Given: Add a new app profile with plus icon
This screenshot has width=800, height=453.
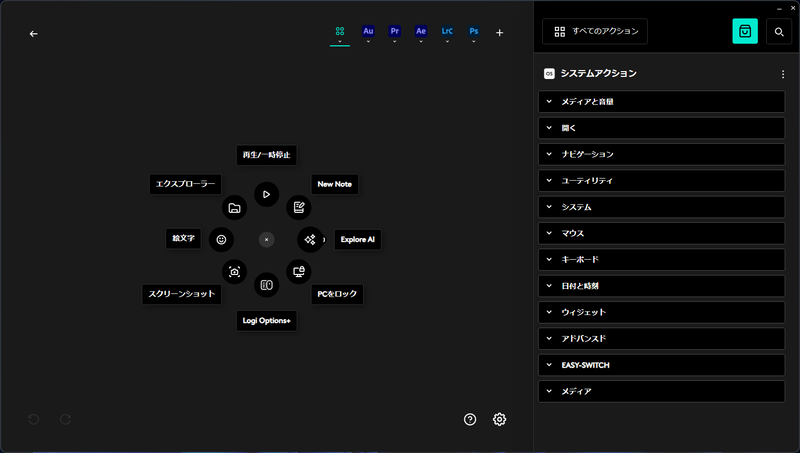Looking at the screenshot, I should tap(499, 33).
